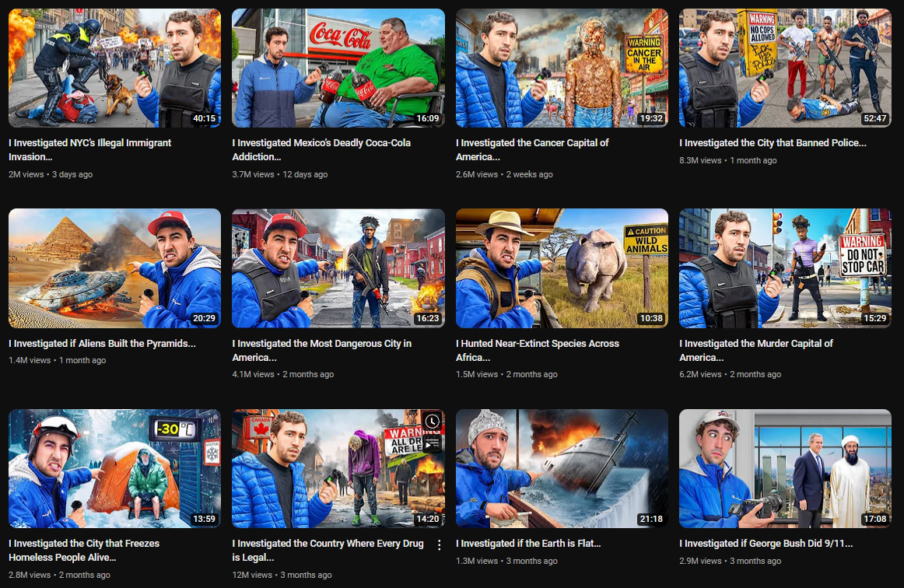Screen dimensions: 904x588
Task: Click the 16:09 duration badge
Action: click(x=428, y=118)
